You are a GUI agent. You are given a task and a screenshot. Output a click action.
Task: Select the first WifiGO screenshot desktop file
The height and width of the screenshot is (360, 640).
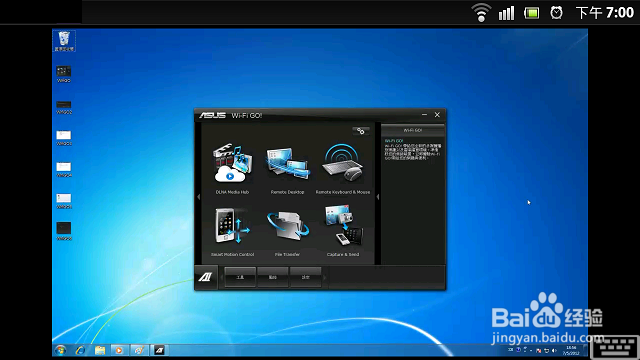[64, 74]
